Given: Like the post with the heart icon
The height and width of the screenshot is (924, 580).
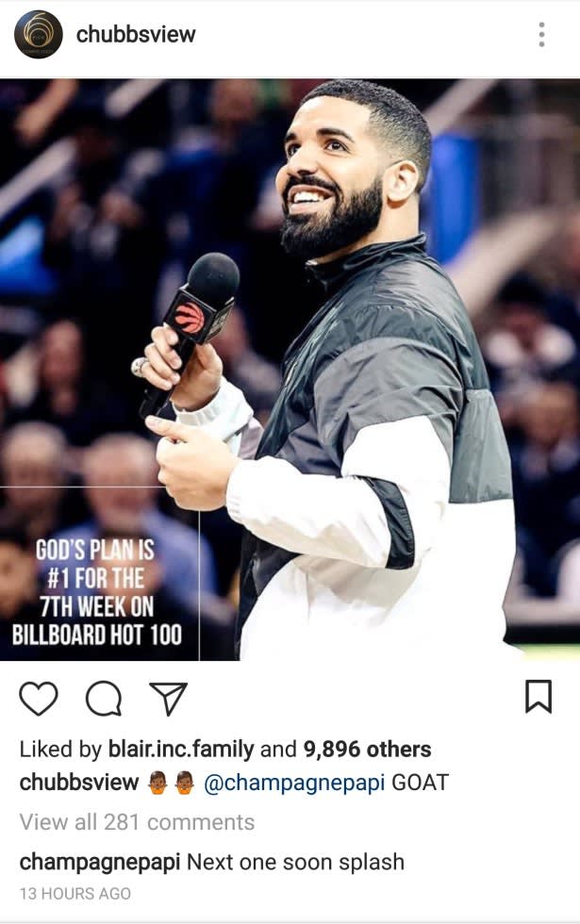Looking at the screenshot, I should click(39, 699).
